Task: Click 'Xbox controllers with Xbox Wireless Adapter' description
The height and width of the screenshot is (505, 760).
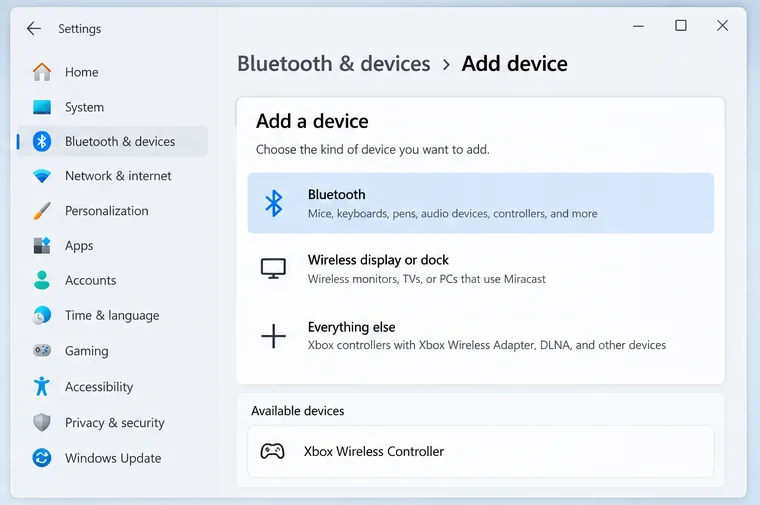Action: pos(487,345)
